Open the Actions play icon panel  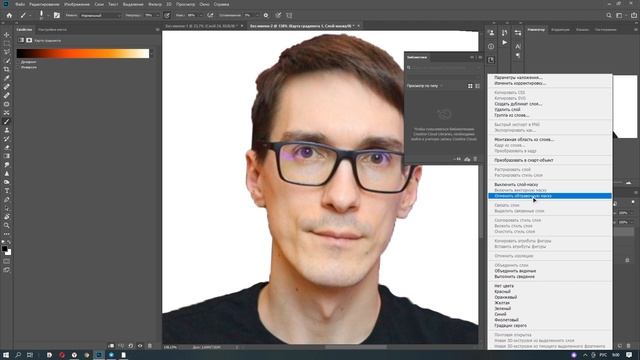505,42
